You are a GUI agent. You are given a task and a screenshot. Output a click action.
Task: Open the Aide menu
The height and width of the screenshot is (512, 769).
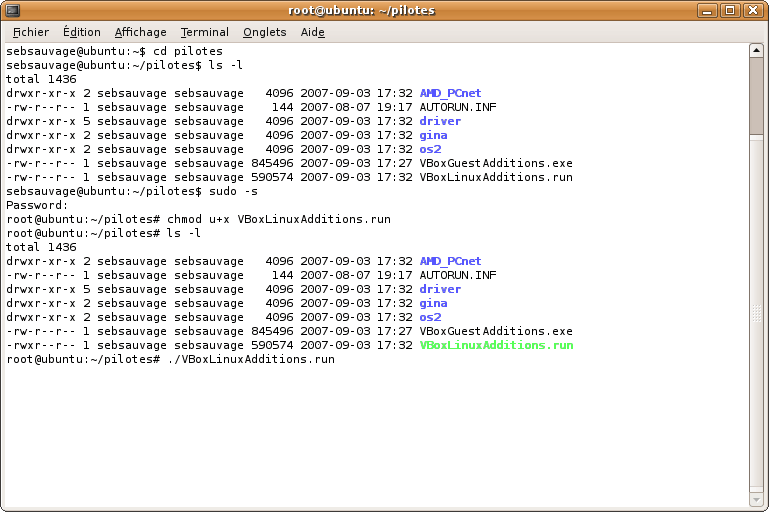tap(313, 32)
